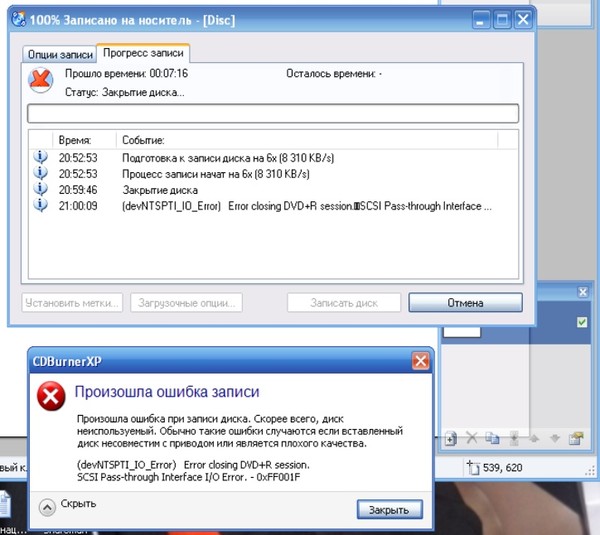Image resolution: width=600 pixels, height=535 pixels.
Task: Select the Прогресс записи tab
Action: (143, 53)
